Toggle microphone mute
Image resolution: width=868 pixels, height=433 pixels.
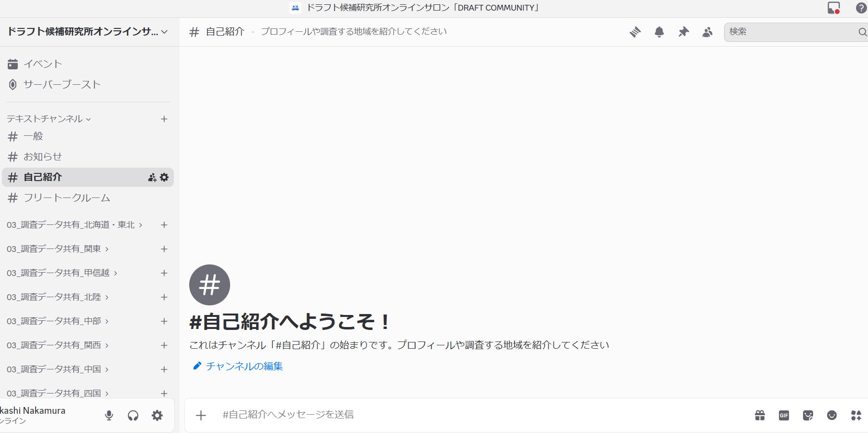pos(109,415)
